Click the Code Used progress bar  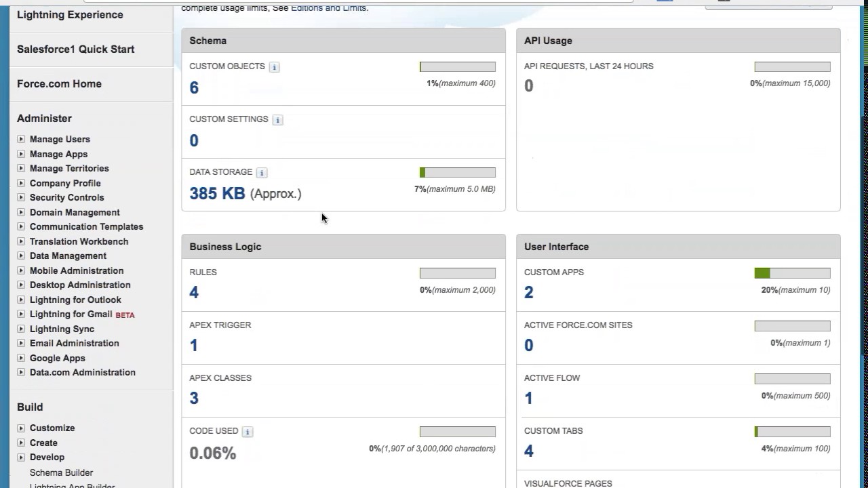click(458, 431)
